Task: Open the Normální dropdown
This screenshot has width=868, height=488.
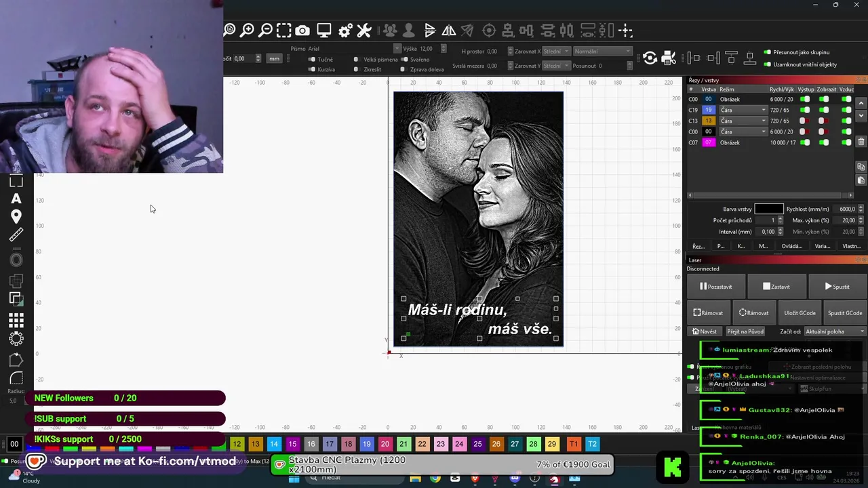Action: click(602, 52)
